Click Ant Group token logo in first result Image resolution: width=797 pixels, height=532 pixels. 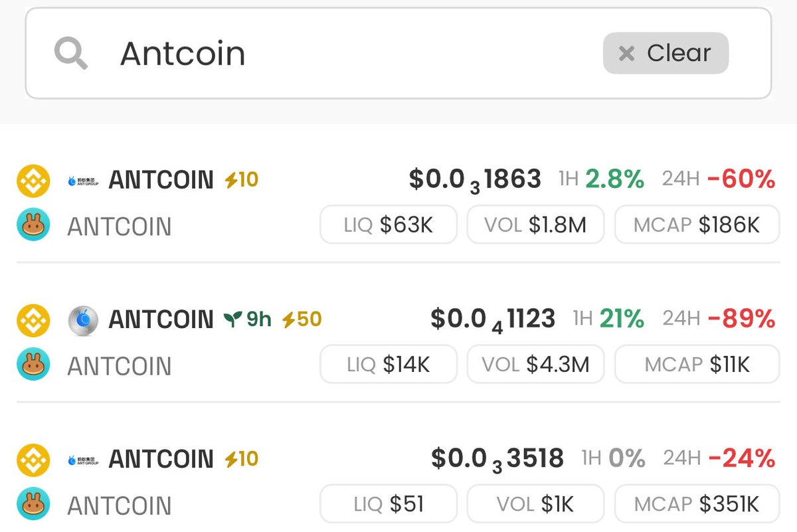84,180
